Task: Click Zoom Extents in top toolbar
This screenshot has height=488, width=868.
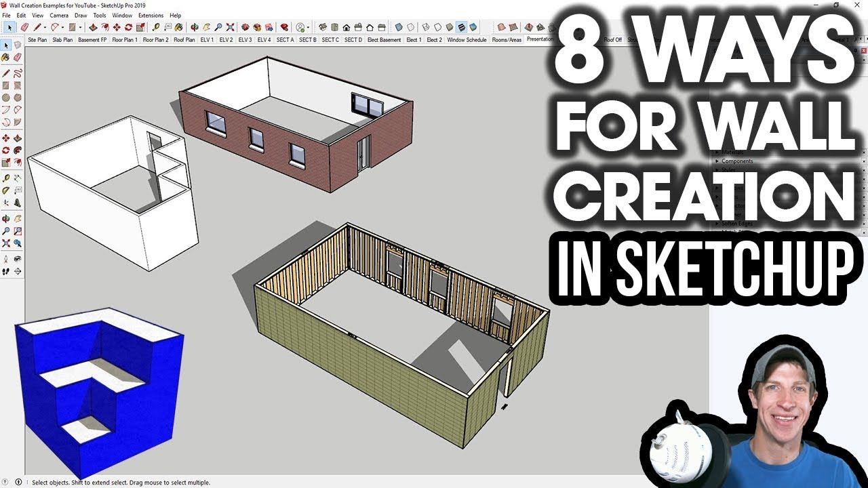Action: coord(230,27)
